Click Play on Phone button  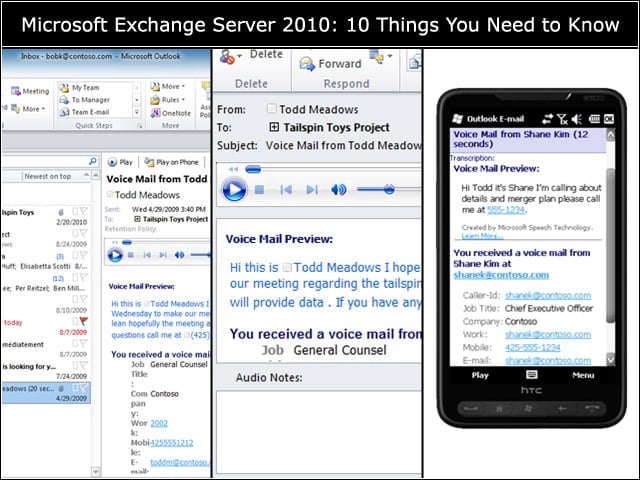tap(171, 162)
